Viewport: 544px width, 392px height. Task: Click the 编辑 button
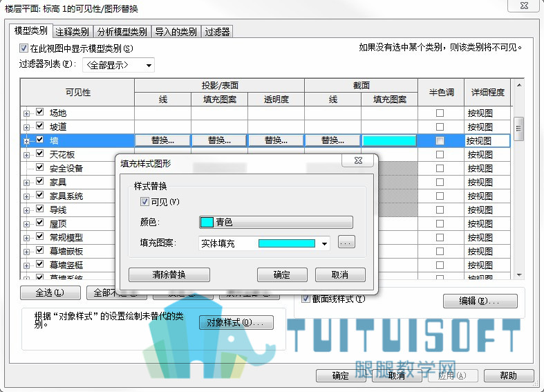point(480,301)
